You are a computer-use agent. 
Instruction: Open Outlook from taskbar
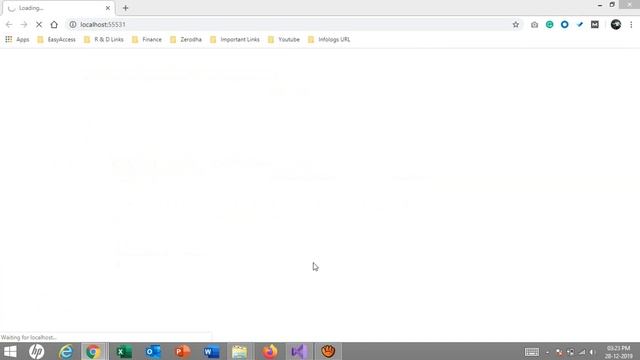coord(153,351)
